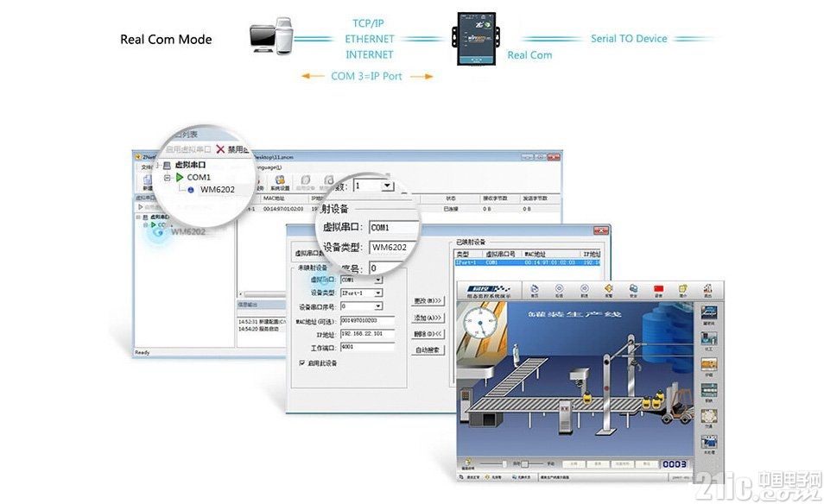The image size is (824, 504).
Task: Open 系统设置 in the main window toolbar
Action: tap(280, 182)
